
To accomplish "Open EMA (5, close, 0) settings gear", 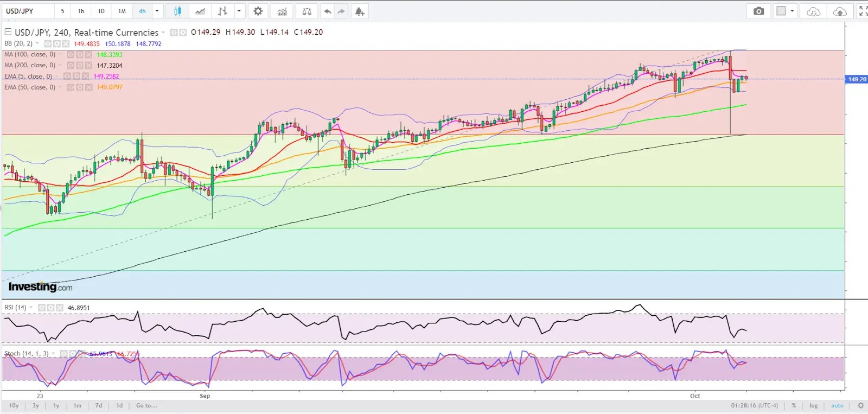I will [x=76, y=77].
